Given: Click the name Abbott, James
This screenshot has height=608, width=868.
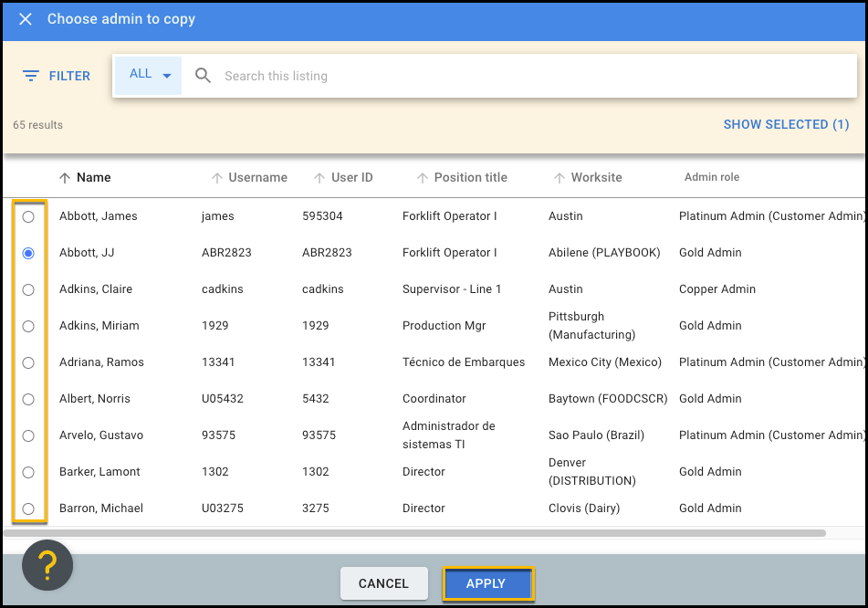Looking at the screenshot, I should [98, 216].
